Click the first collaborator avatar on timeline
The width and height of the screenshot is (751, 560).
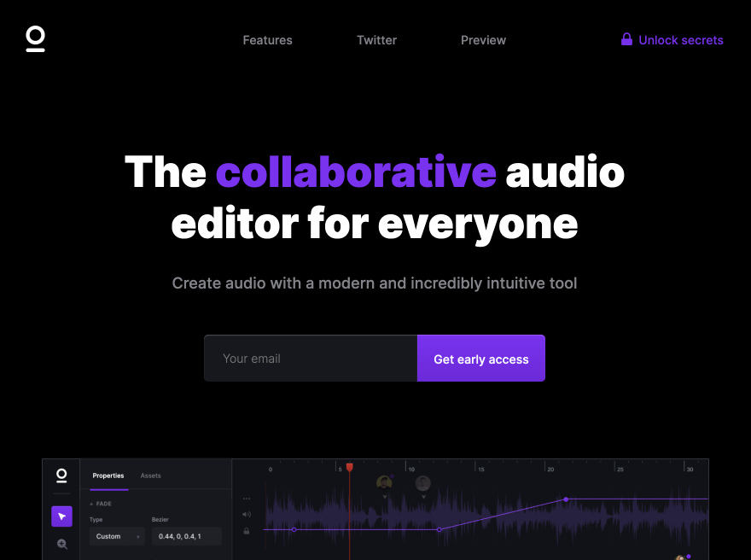tap(384, 482)
